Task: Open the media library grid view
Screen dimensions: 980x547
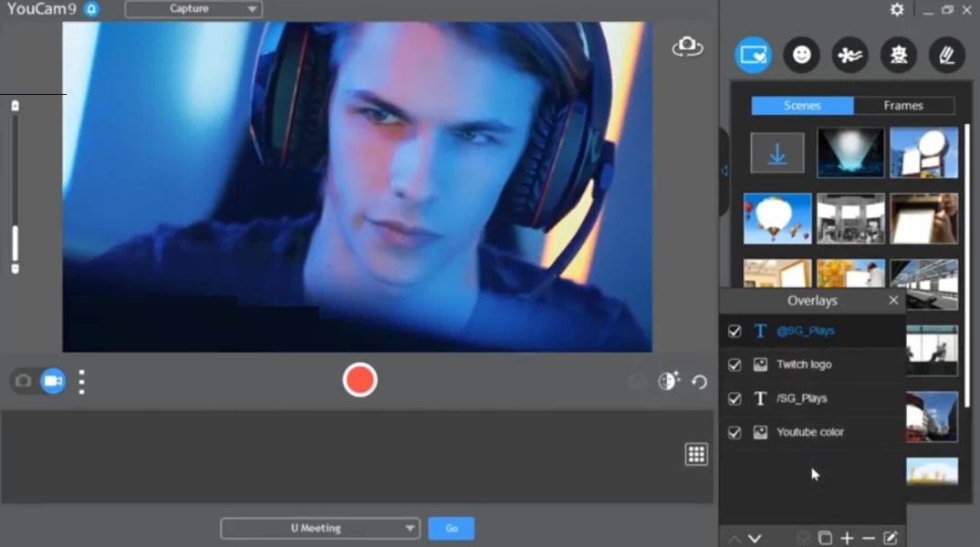Action: (x=696, y=455)
